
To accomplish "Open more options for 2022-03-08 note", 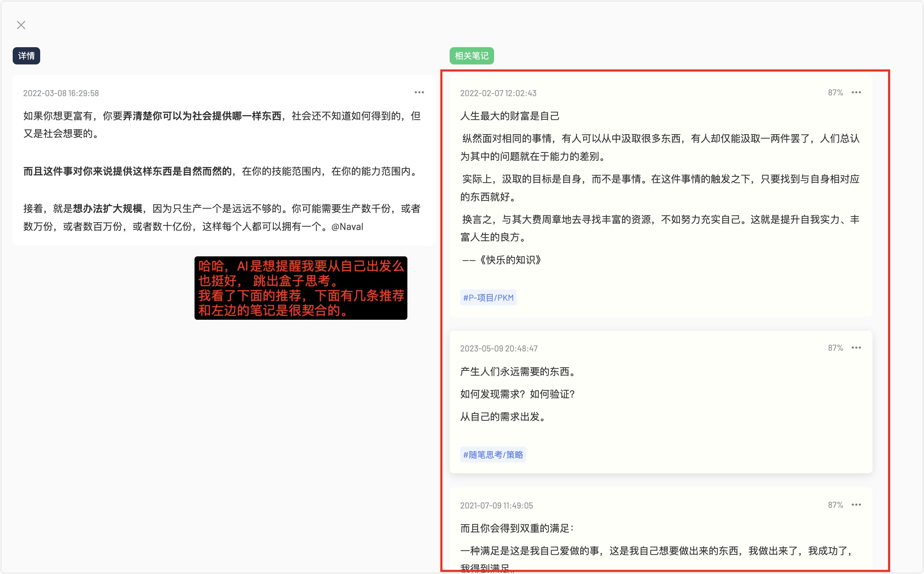I will pyautogui.click(x=419, y=92).
